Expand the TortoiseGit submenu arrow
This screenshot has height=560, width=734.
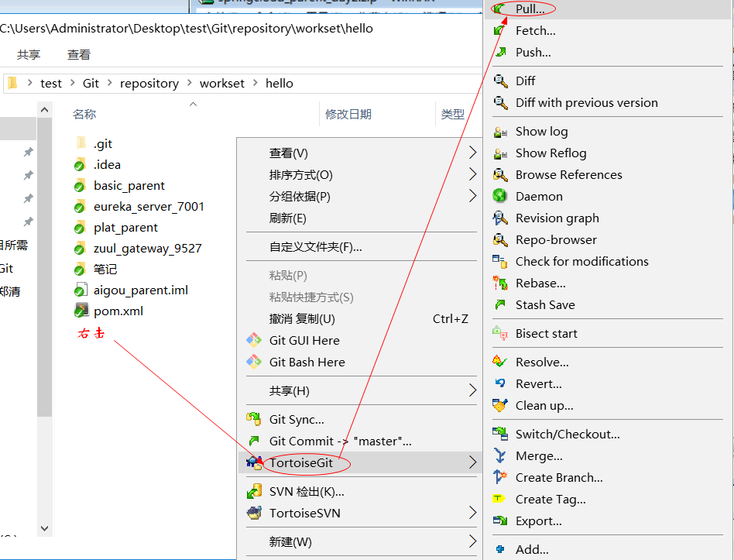point(472,462)
